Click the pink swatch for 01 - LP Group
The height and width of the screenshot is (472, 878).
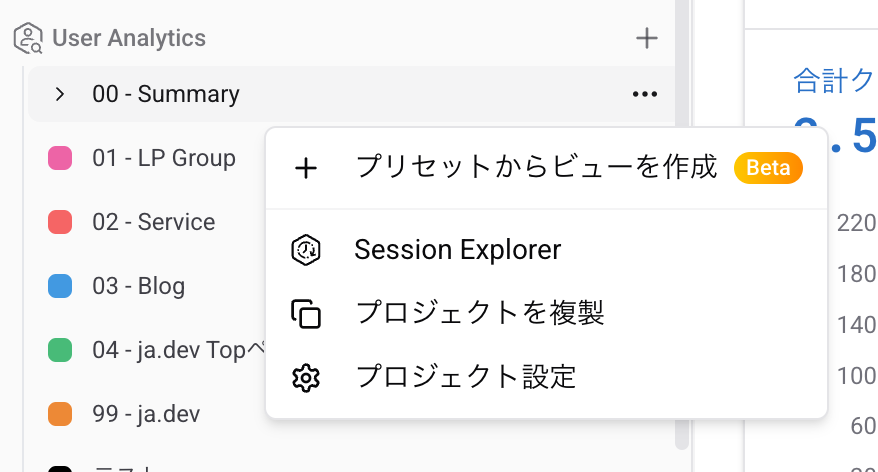(60, 158)
